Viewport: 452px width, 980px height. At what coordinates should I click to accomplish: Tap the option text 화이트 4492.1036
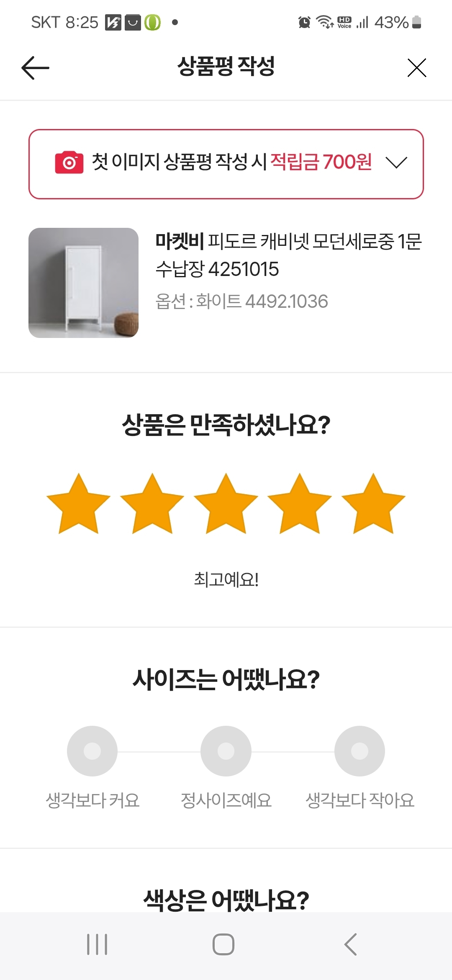click(x=262, y=302)
